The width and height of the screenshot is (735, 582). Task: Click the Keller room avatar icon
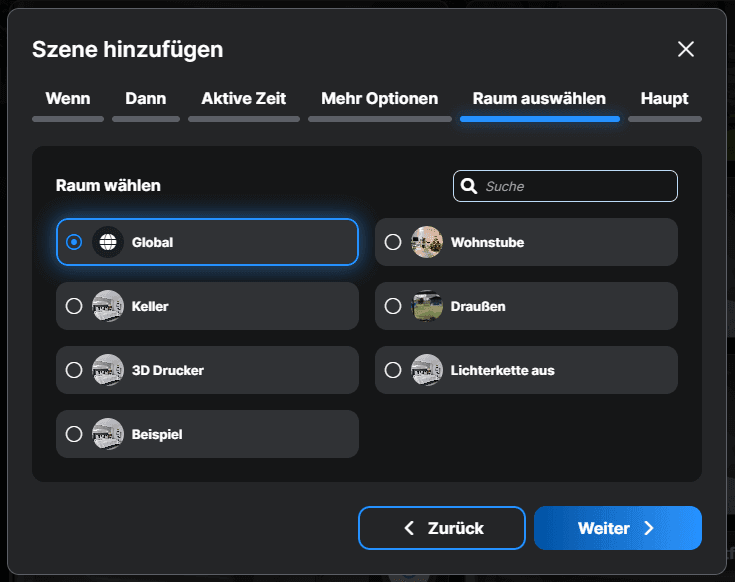pyautogui.click(x=108, y=306)
